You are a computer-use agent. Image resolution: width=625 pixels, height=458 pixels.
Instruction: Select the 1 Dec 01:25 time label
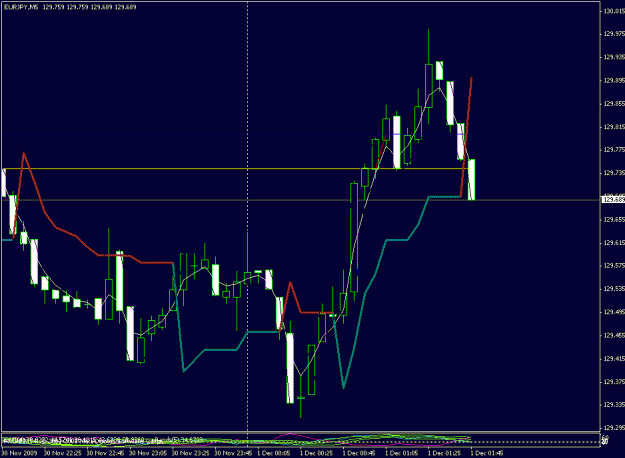444,453
